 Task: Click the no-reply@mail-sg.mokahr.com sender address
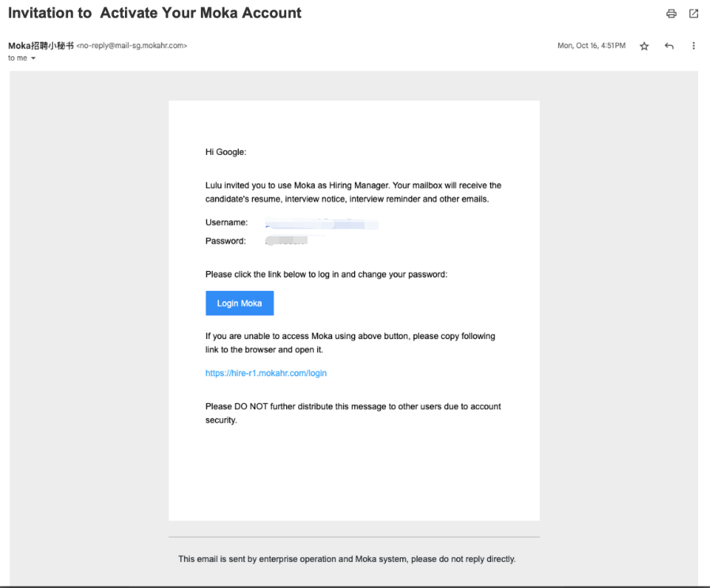(x=131, y=46)
